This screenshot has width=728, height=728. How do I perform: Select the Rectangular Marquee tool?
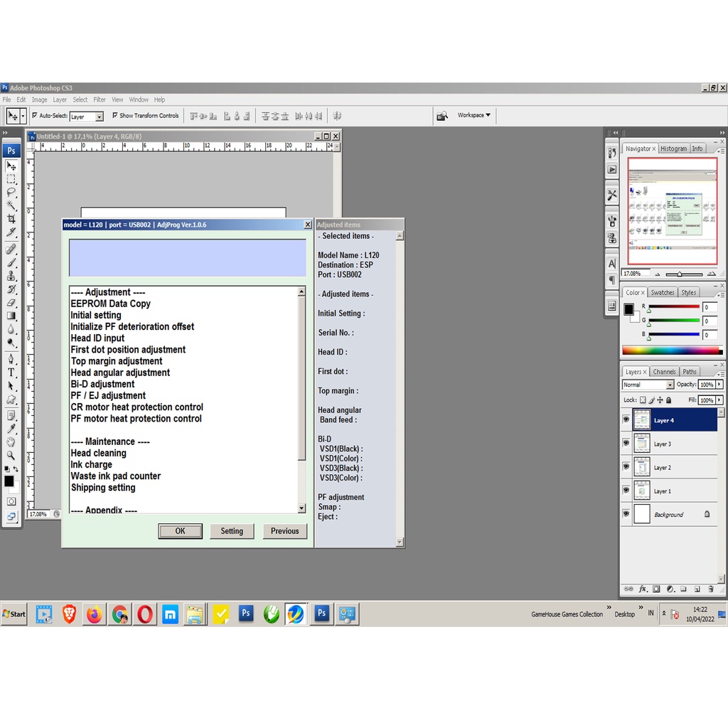(x=11, y=179)
